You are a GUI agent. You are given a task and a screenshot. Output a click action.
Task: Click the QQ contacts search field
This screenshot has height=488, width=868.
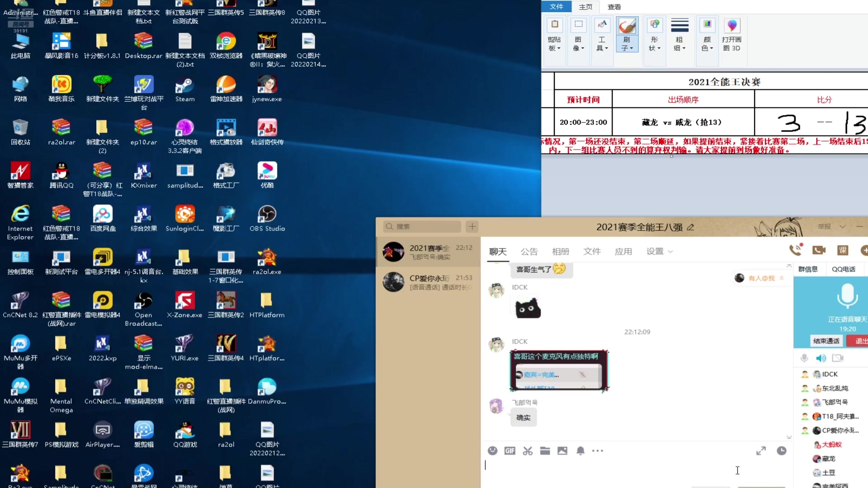click(x=422, y=226)
